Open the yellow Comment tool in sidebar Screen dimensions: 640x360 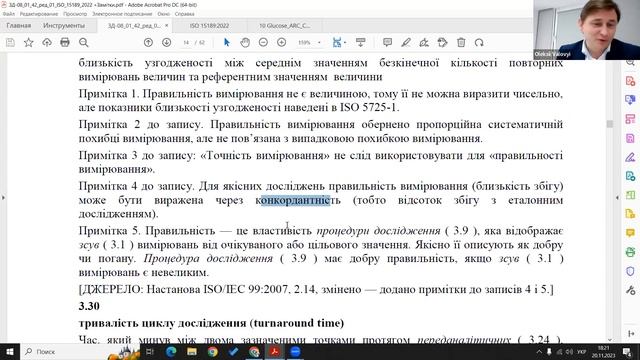tap(630, 233)
